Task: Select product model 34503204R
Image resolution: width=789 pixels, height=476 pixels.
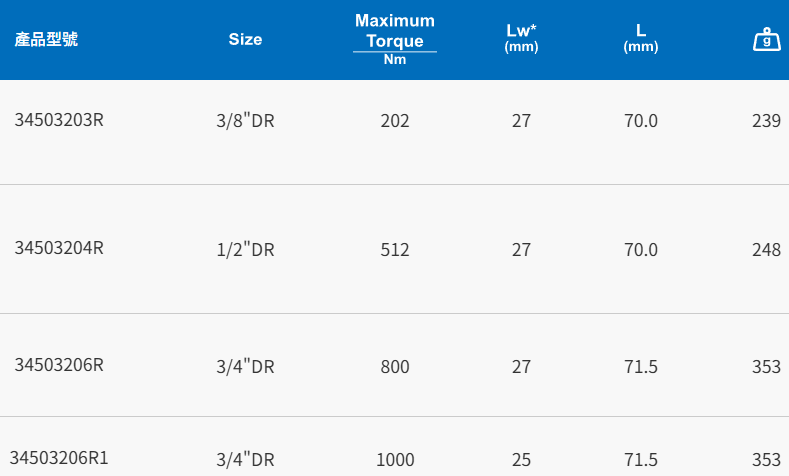Action: coord(60,248)
